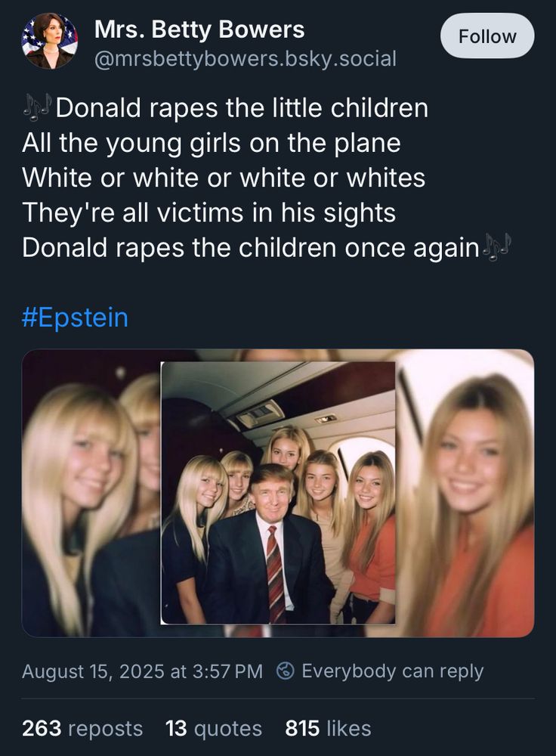View the 263 reposts list
The height and width of the screenshot is (756, 556).
point(82,728)
